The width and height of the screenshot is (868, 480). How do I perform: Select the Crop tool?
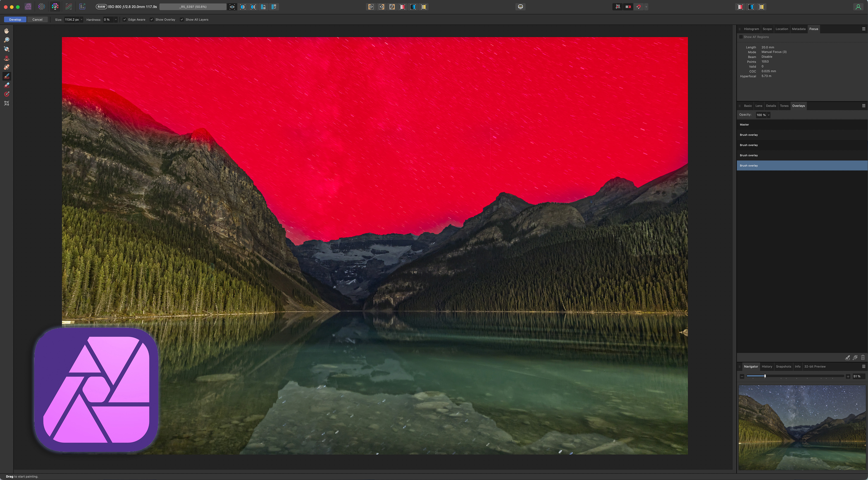[x=6, y=103]
